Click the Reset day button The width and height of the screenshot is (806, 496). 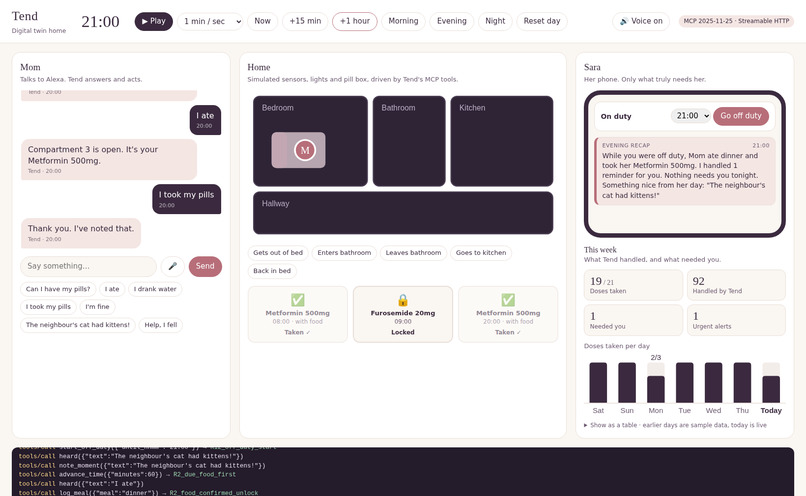(542, 21)
